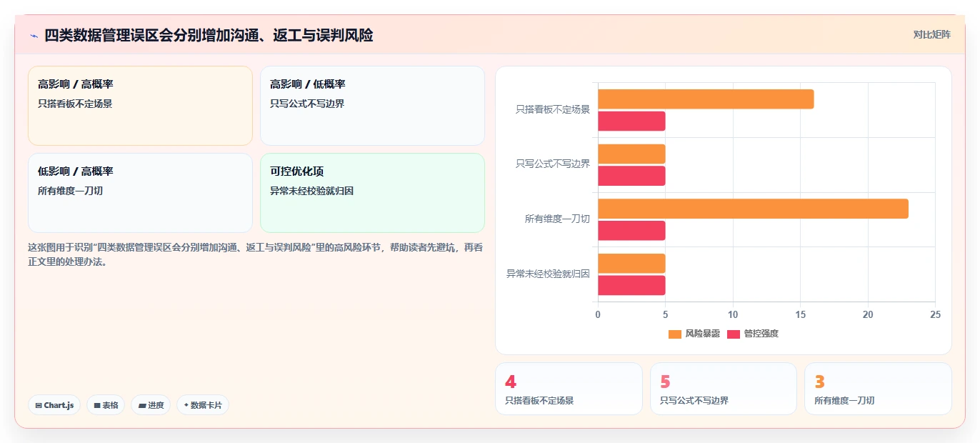Click orange bar for 只搭看板不定场景
The image size is (980, 443).
[706, 99]
